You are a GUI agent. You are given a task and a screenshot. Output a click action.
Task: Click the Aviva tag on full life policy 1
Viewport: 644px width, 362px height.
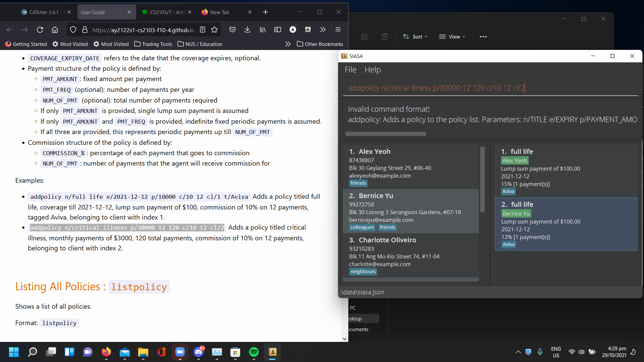(508, 191)
